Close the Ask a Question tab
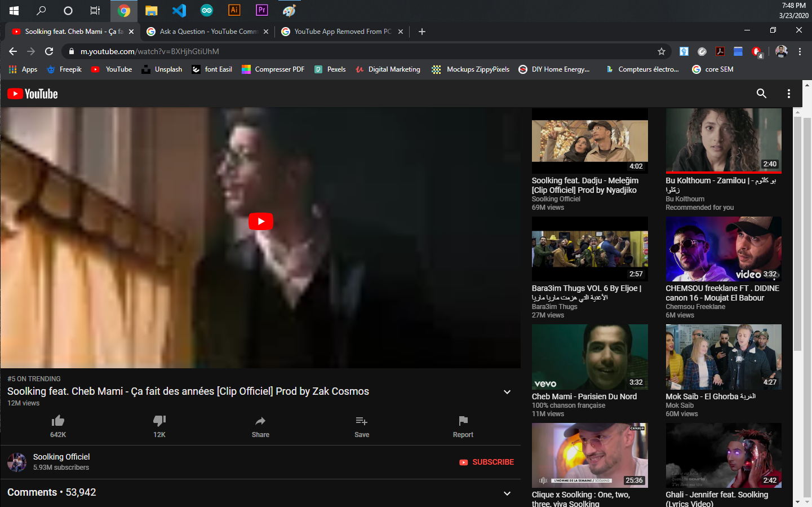This screenshot has width=812, height=507. pyautogui.click(x=266, y=32)
